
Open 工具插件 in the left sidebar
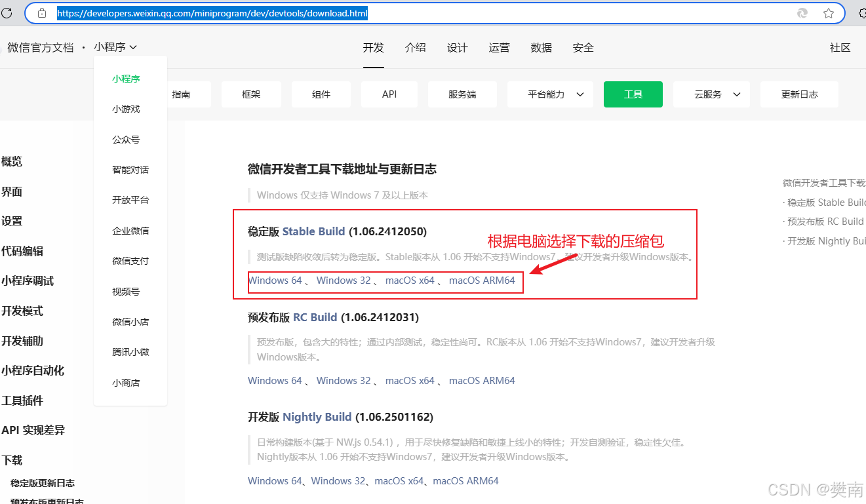click(x=22, y=401)
